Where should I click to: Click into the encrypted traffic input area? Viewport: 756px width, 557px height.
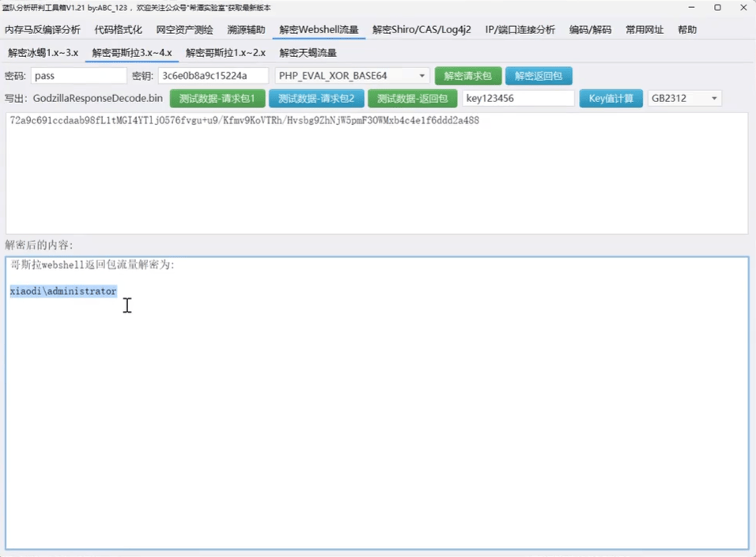tap(377, 173)
